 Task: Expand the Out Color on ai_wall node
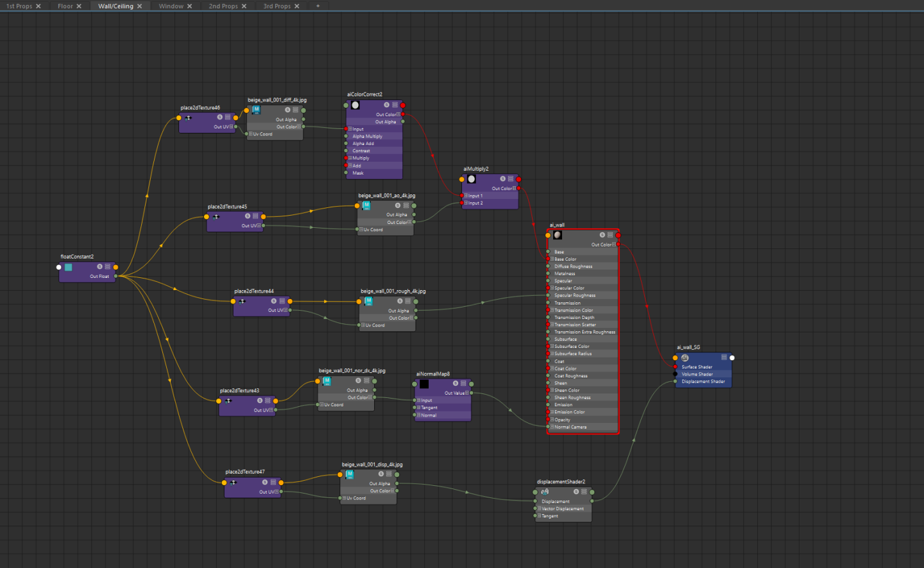(x=614, y=245)
